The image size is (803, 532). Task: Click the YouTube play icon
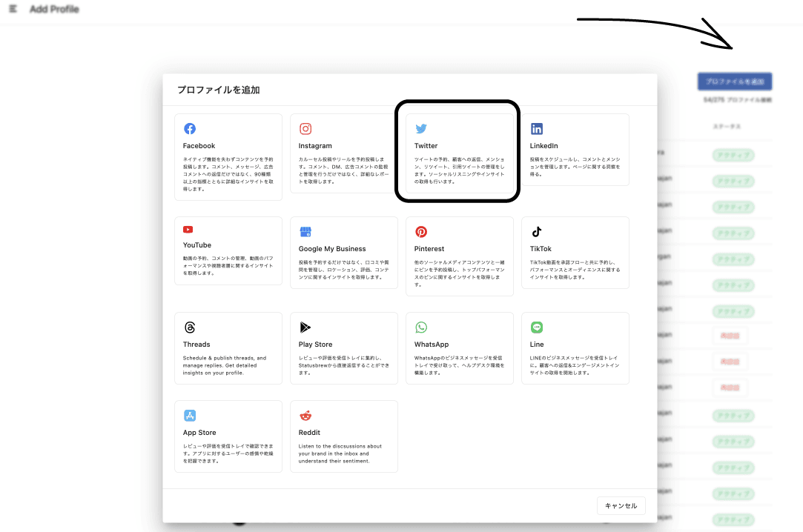pos(188,230)
